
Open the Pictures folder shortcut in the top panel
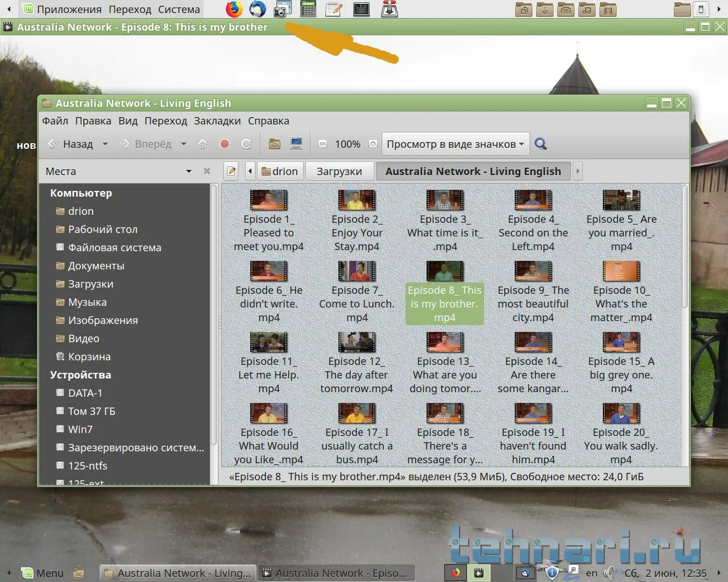click(565, 10)
